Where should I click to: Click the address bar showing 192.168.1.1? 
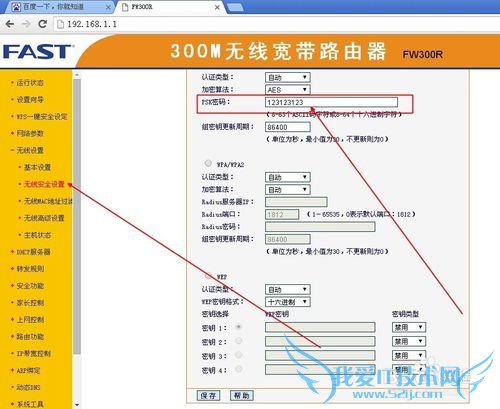point(277,24)
